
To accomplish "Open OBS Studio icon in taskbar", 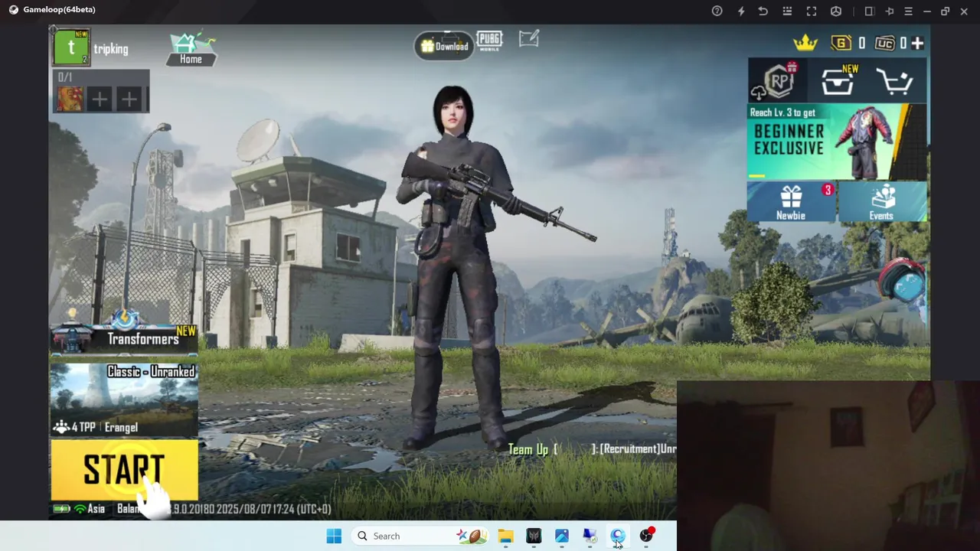I will tap(646, 536).
